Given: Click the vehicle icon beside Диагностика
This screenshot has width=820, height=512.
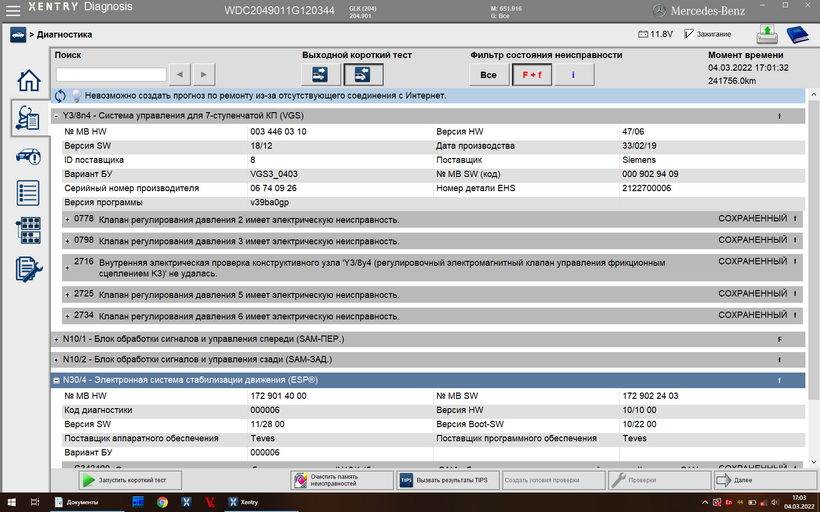Looking at the screenshot, I should 18,35.
